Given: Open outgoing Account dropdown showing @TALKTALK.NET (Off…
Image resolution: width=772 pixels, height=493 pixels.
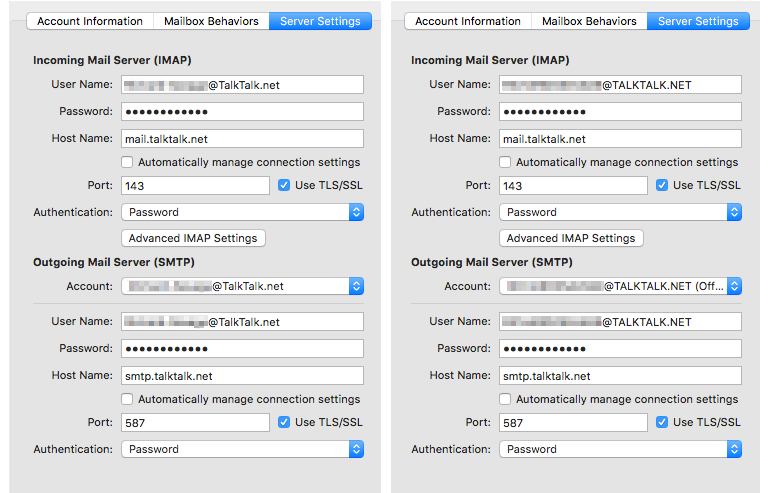Looking at the screenshot, I should point(620,286).
